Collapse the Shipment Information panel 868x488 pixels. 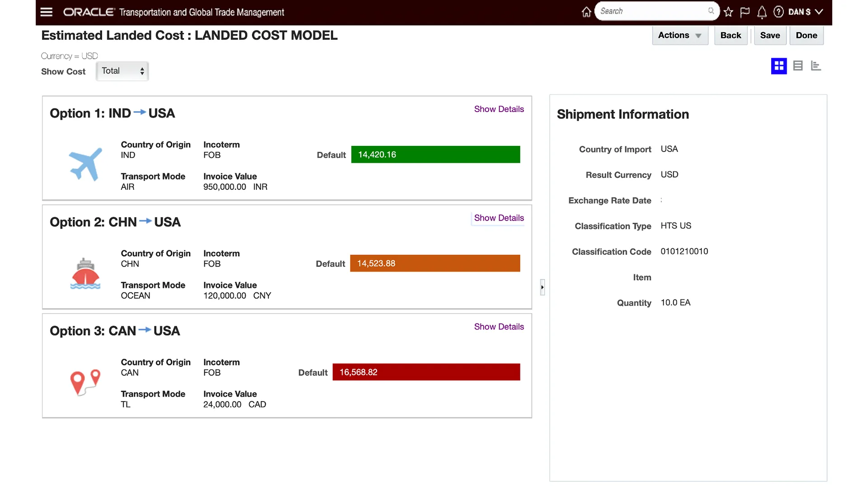[542, 287]
